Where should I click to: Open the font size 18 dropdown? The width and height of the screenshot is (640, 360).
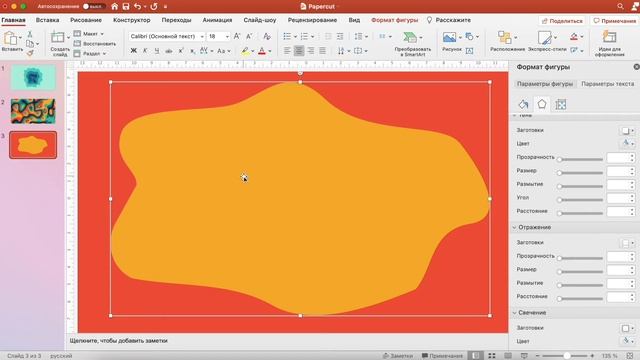click(227, 37)
